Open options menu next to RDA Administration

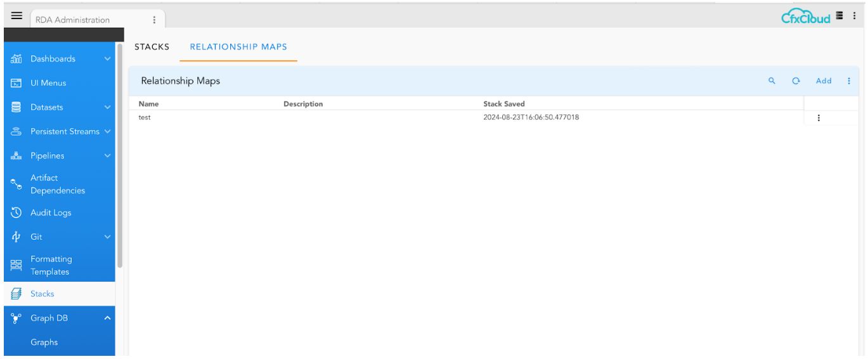click(x=154, y=20)
